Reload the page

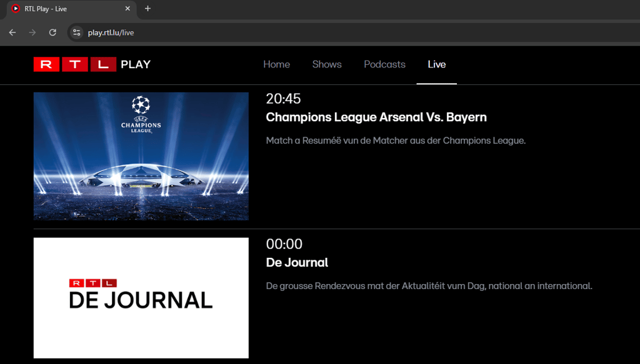pyautogui.click(x=52, y=32)
